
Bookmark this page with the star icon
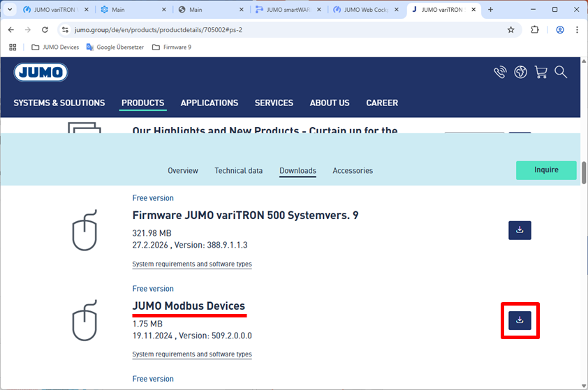click(x=510, y=29)
